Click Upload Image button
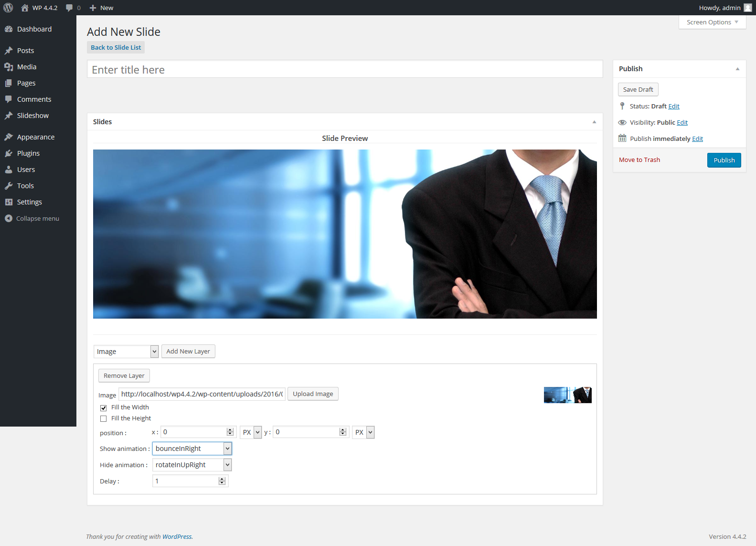 click(x=313, y=394)
